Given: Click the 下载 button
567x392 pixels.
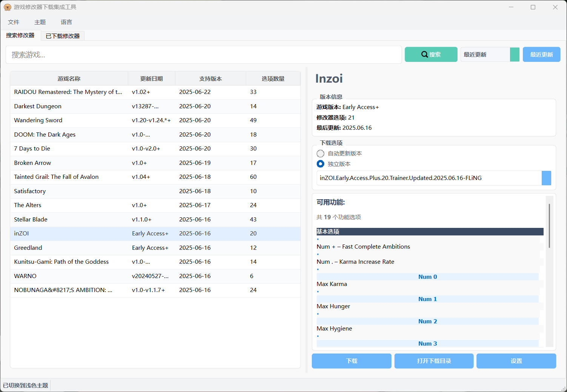Looking at the screenshot, I should [x=351, y=361].
